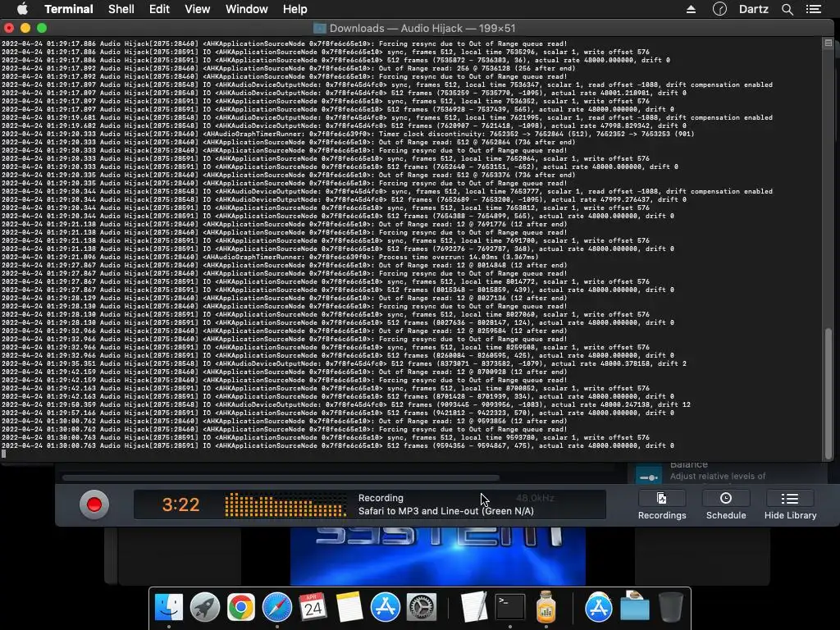Click the Audio Hijack jar icon in the Dock
The width and height of the screenshot is (840, 630).
[546, 608]
